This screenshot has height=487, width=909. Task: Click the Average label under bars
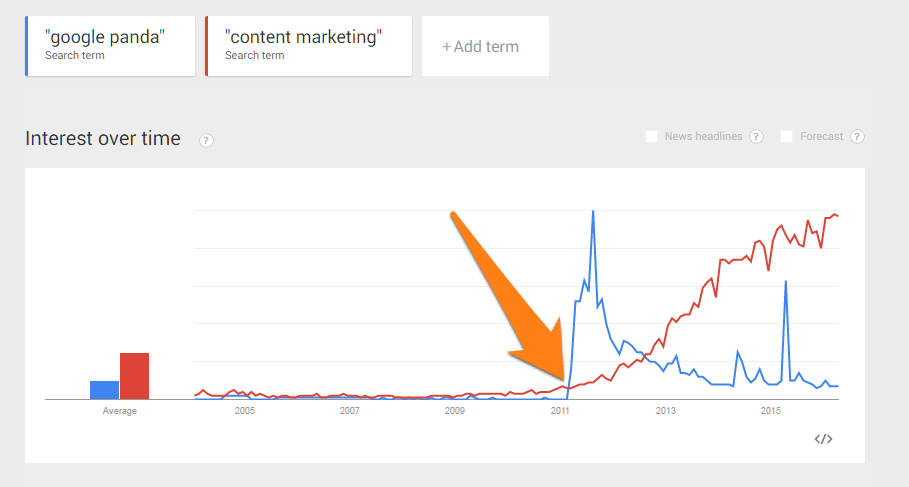119,411
